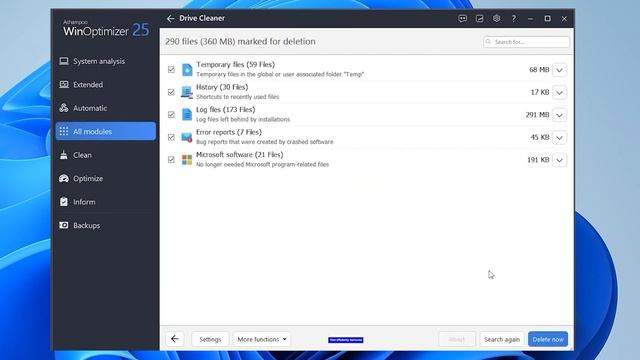Image resolution: width=640 pixels, height=360 pixels.
Task: Select the 'Log files (173 Files)' title
Action: pos(226,109)
